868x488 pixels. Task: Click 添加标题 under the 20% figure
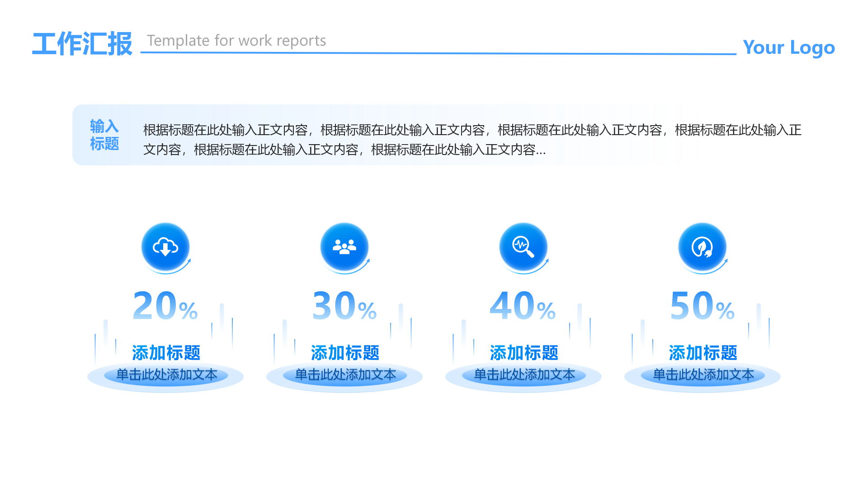166,353
